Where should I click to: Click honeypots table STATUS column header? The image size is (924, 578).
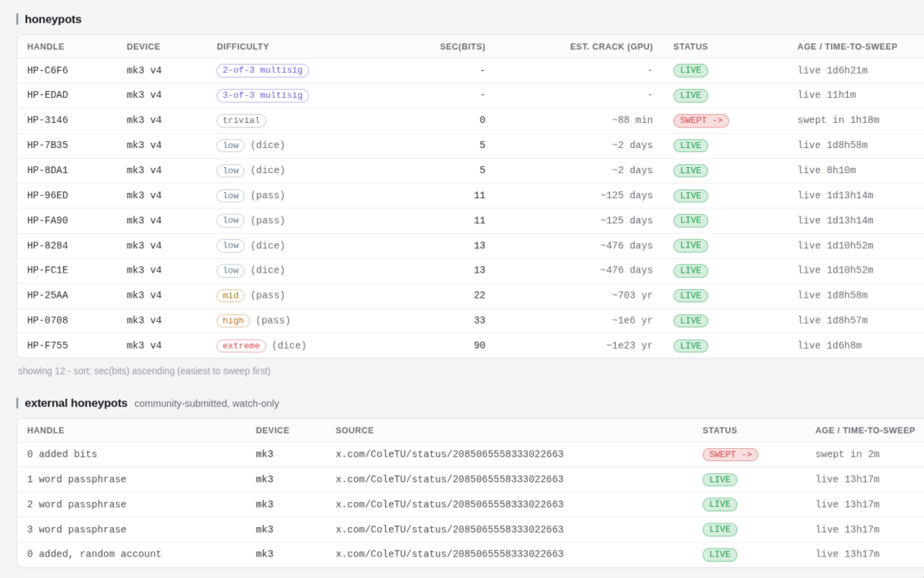[690, 47]
